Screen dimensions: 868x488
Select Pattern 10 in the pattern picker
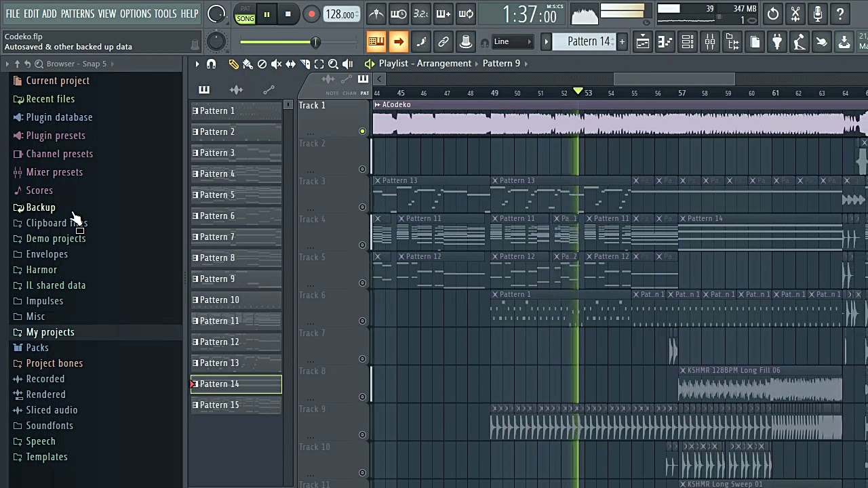(236, 300)
